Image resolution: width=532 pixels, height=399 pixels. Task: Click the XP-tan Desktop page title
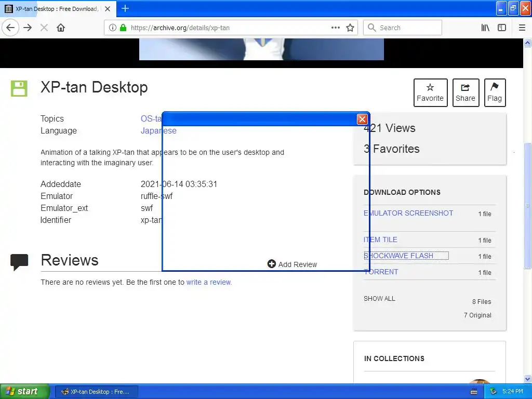pyautogui.click(x=94, y=87)
